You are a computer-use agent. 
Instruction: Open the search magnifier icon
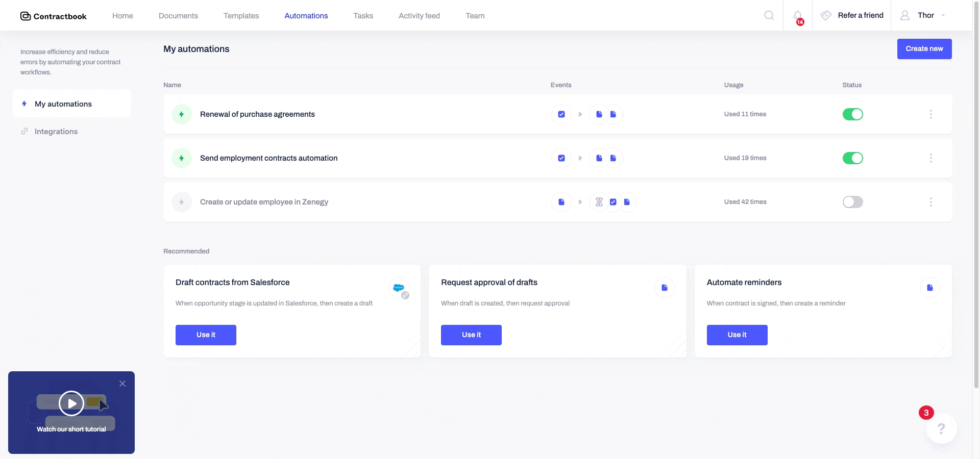pyautogui.click(x=769, y=15)
